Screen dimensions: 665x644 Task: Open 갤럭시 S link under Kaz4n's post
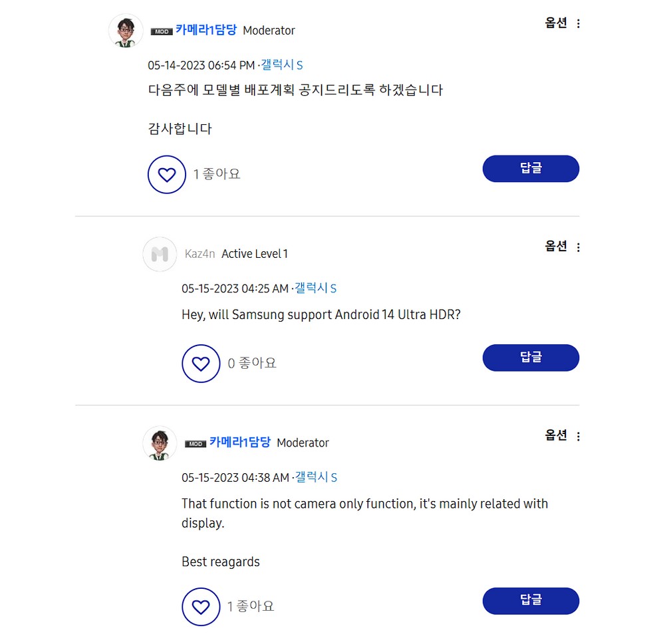316,288
